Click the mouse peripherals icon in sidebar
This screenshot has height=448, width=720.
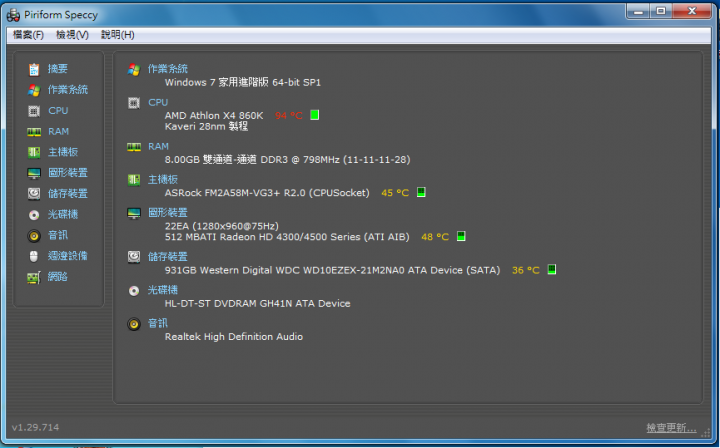pos(34,256)
